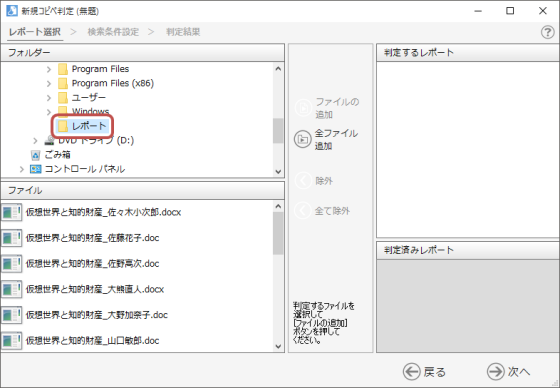Click document icon of 大野加奈子.doc
The image size is (560, 388).
(x=11, y=315)
